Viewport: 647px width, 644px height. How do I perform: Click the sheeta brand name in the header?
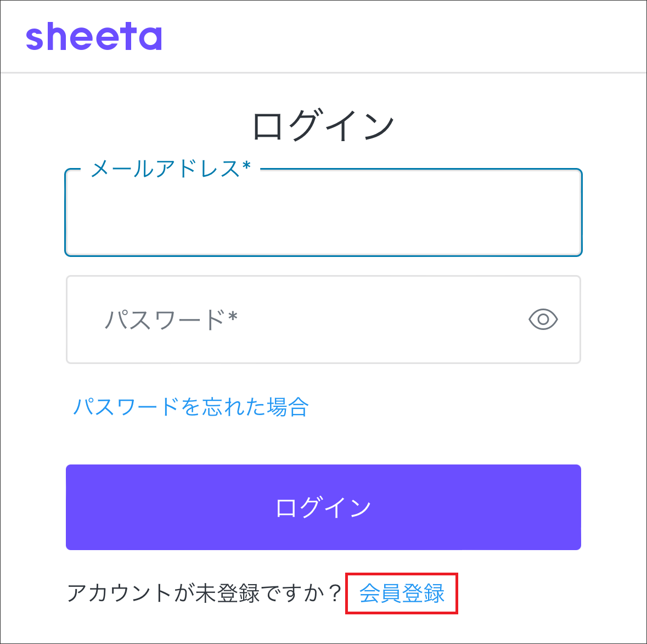pyautogui.click(x=94, y=37)
